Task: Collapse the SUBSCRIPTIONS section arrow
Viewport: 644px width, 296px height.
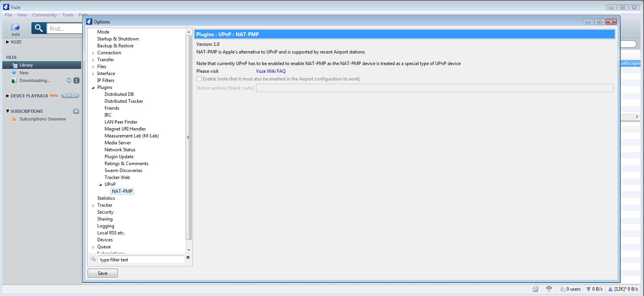Action: (7, 111)
